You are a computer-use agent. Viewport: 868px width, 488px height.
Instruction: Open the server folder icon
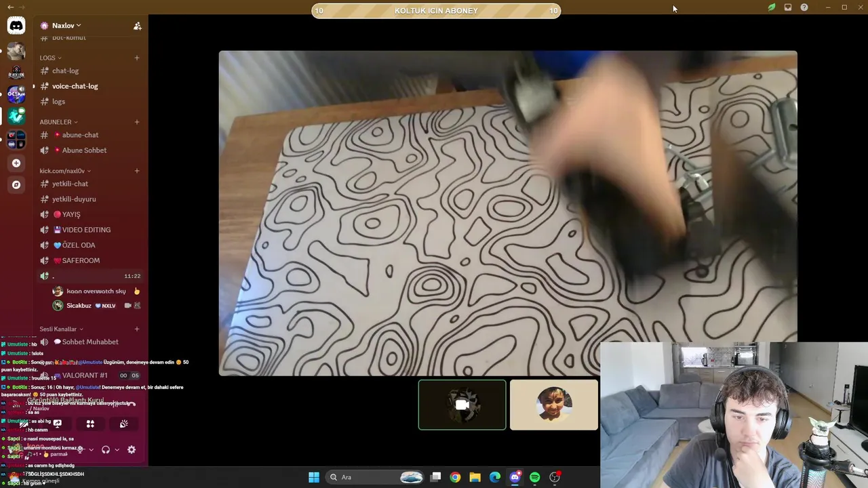pyautogui.click(x=16, y=140)
